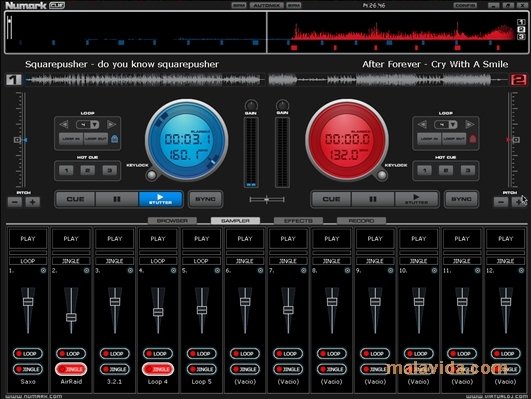The height and width of the screenshot is (399, 531).
Task: Select Jingle mode for Loop 5 sample
Action: [x=201, y=369]
